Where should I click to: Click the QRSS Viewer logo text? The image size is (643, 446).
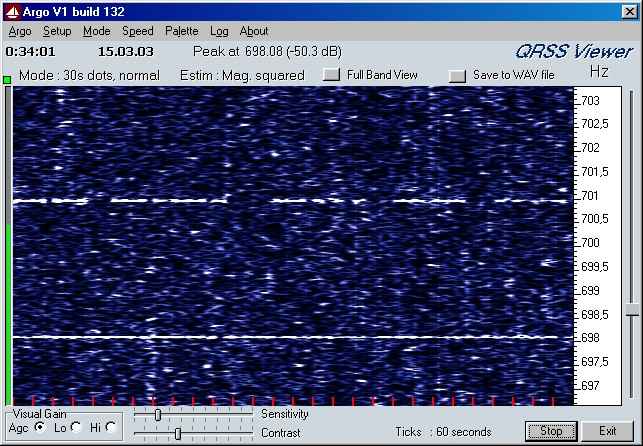(574, 52)
